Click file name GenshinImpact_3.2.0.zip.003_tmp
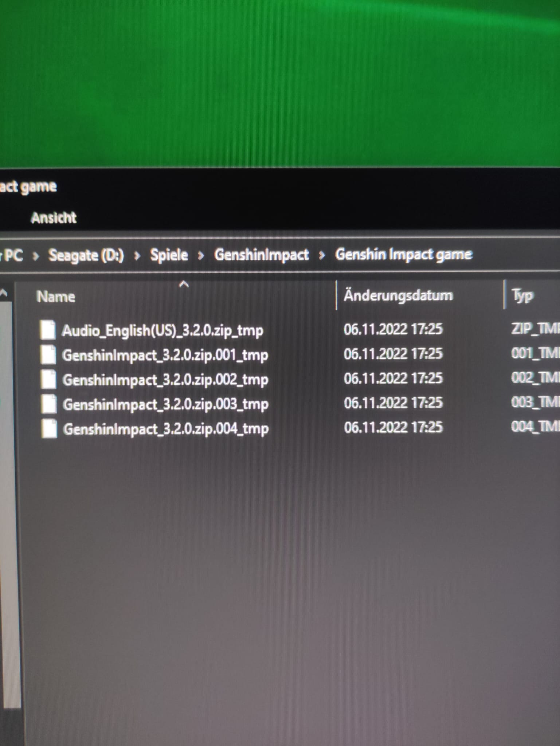The image size is (560, 746). pos(166,404)
